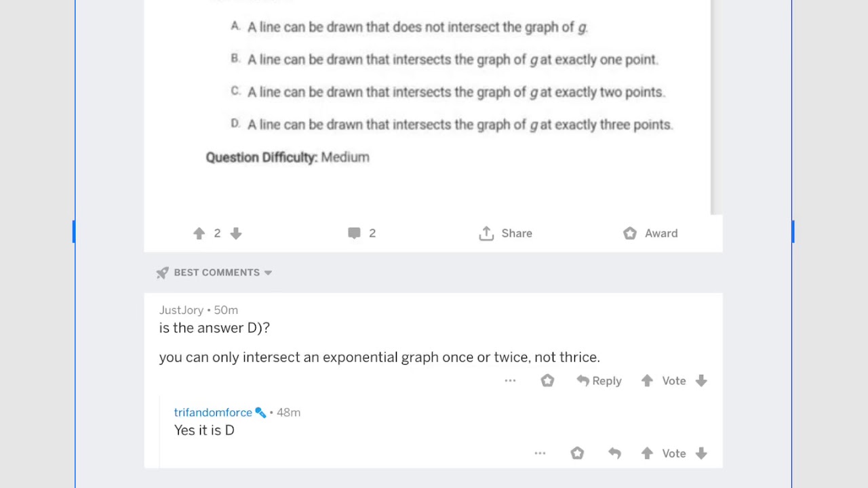The height and width of the screenshot is (488, 868).
Task: Open trifandomforce's user profile
Action: [213, 412]
